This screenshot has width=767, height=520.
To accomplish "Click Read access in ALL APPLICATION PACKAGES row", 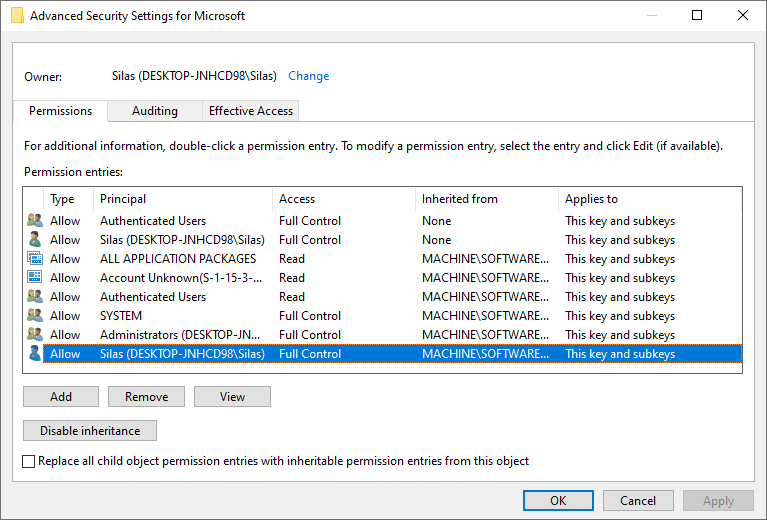I will tap(292, 259).
